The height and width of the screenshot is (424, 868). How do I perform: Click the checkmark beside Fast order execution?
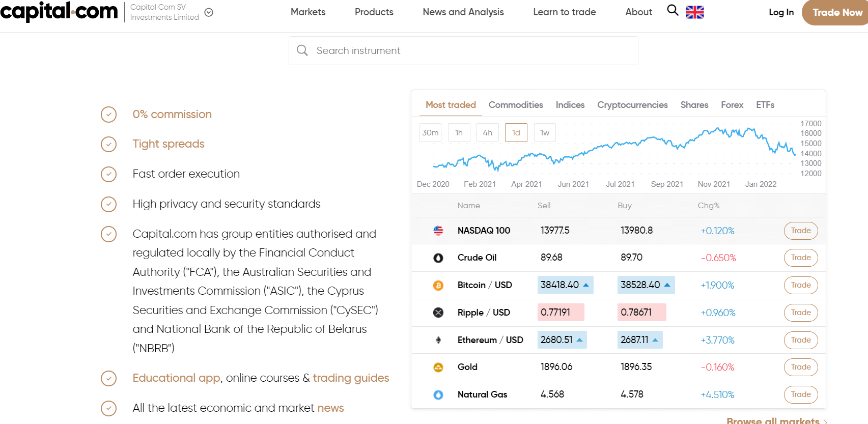tap(108, 175)
